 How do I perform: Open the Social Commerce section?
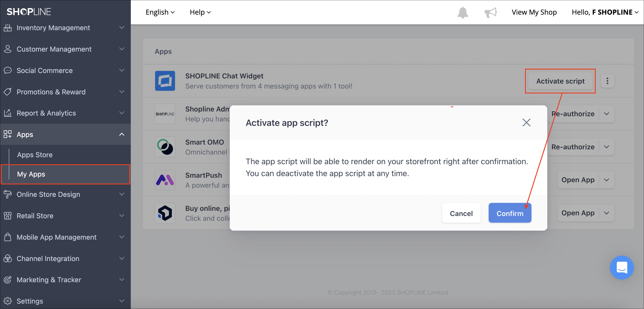click(45, 70)
